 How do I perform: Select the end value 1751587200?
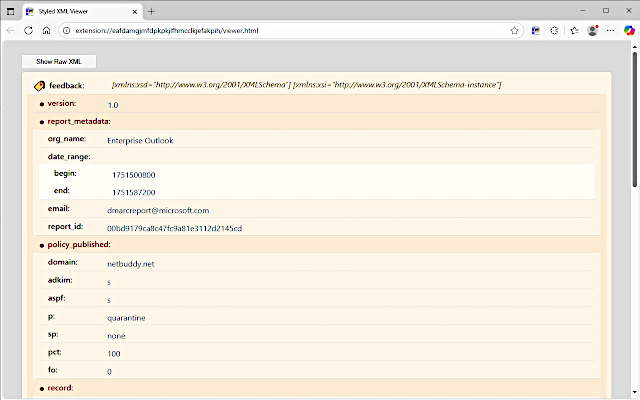[133, 193]
